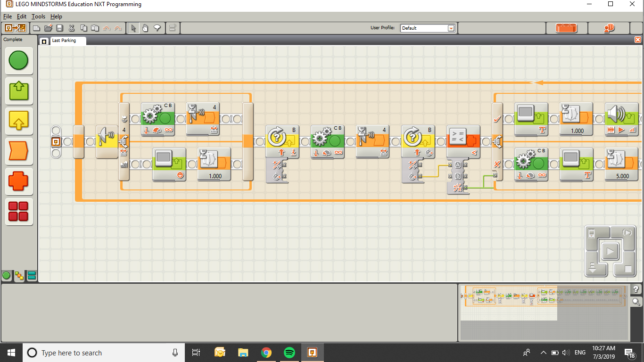Open the Sensor palette yellow arrow icon
Image resolution: width=644 pixels, height=362 pixels.
click(19, 121)
